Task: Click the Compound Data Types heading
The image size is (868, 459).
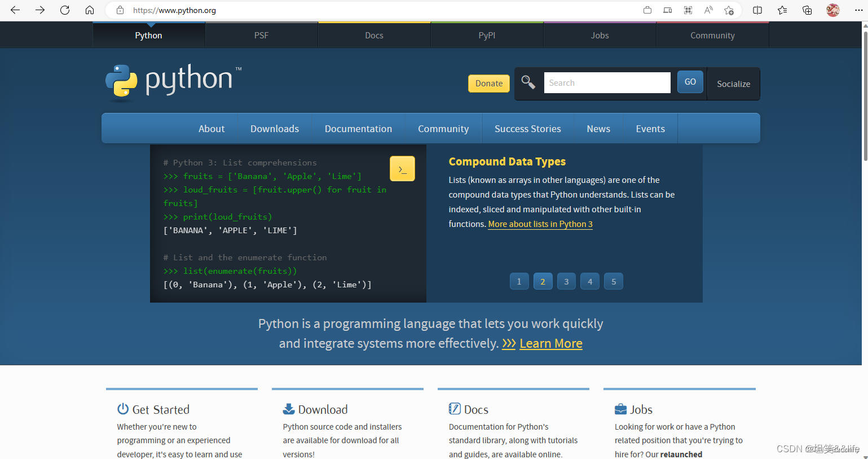Action: 507,161
